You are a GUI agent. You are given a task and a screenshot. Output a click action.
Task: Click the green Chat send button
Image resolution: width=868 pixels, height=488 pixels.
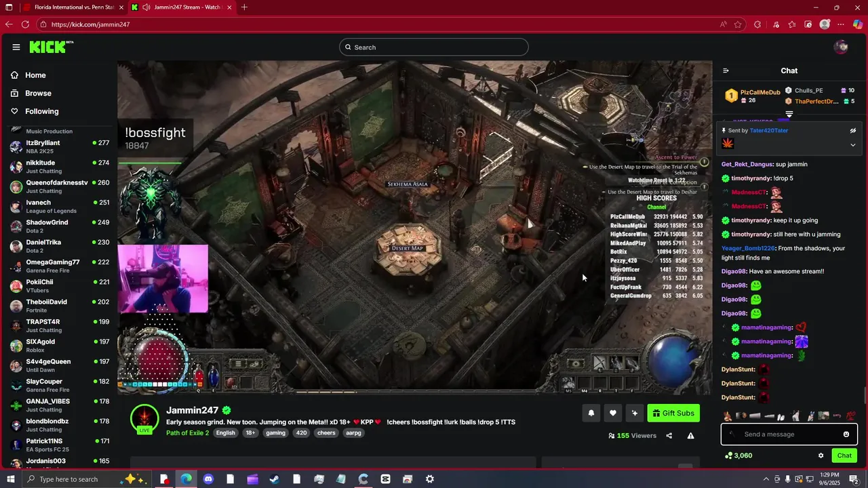click(844, 455)
